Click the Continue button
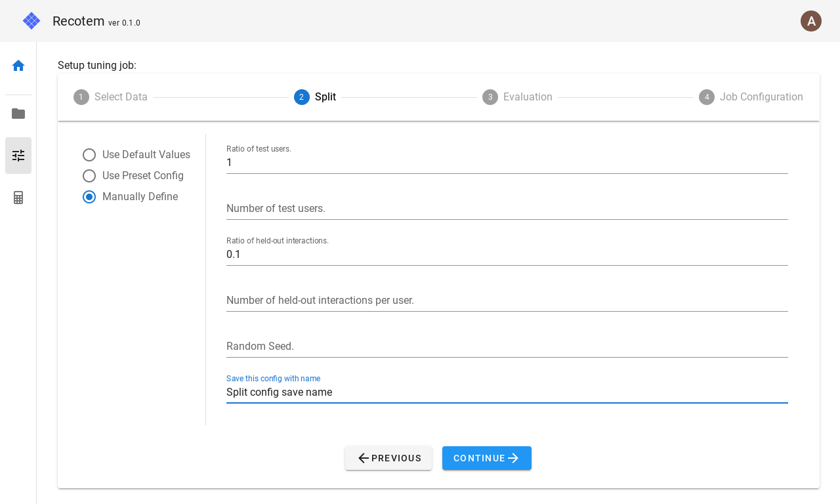840x504 pixels. point(487,458)
